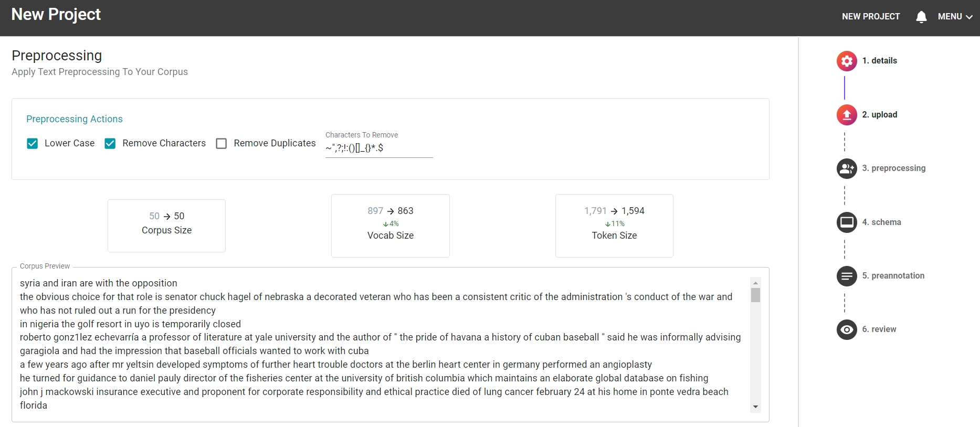Image resolution: width=980 pixels, height=427 pixels.
Task: Click the preannotation step lines icon
Action: point(846,276)
